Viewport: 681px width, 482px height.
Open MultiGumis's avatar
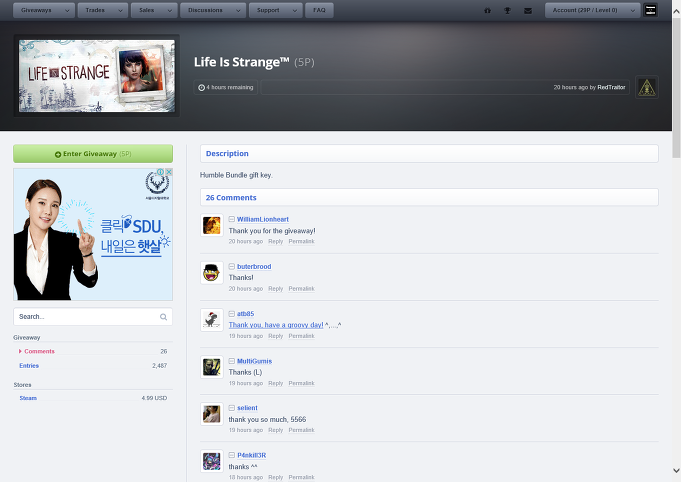tap(212, 367)
